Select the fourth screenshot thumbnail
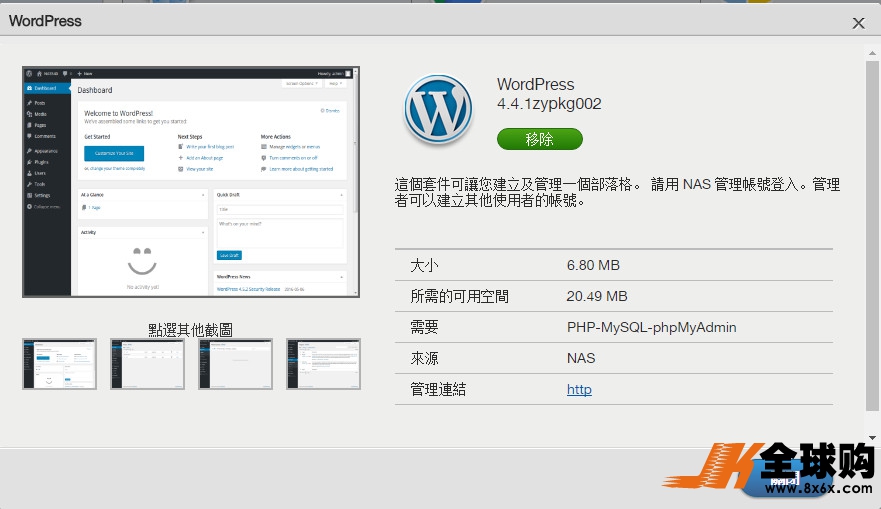Screen dimensions: 881x509 point(323,364)
